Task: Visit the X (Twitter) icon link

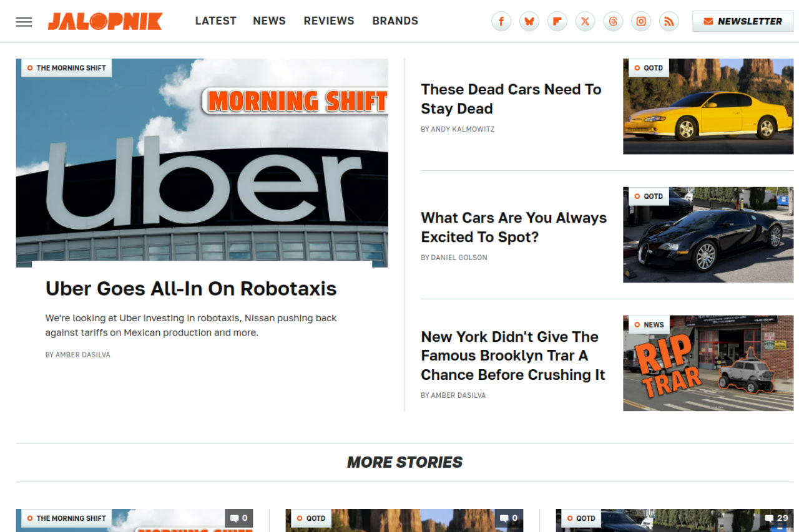Action: click(585, 22)
